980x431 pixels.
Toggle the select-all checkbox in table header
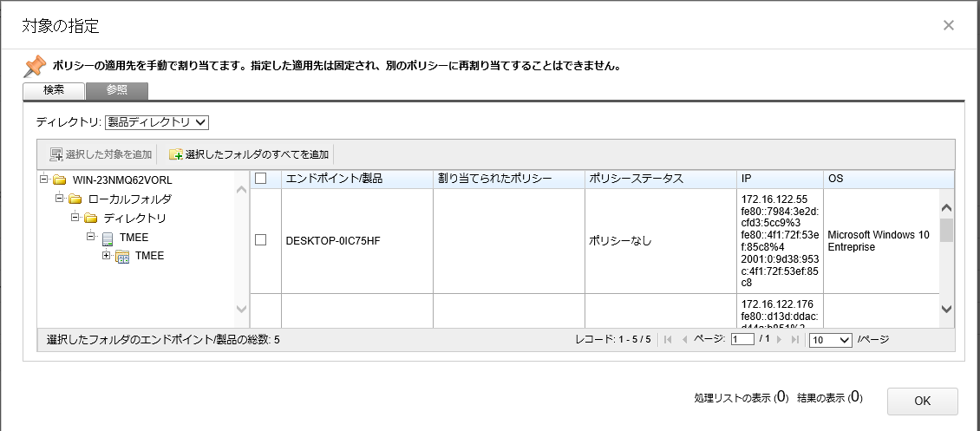pyautogui.click(x=260, y=179)
